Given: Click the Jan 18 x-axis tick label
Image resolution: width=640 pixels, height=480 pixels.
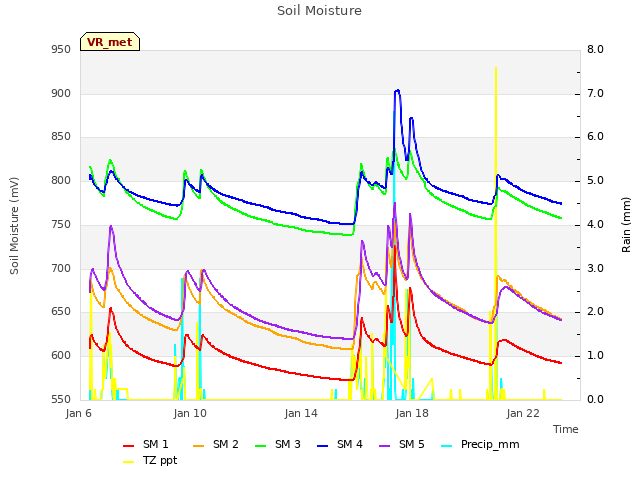Looking at the screenshot, I should pyautogui.click(x=412, y=413).
